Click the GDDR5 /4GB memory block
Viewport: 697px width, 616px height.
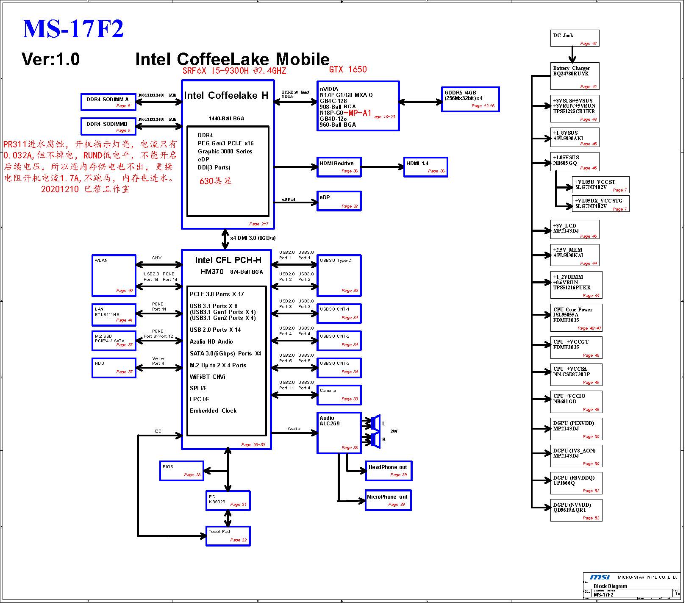click(470, 100)
